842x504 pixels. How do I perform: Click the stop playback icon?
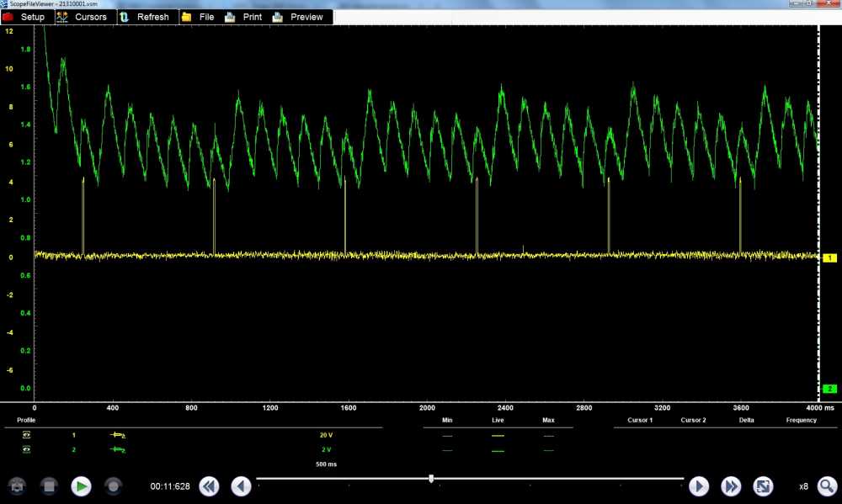tap(49, 486)
